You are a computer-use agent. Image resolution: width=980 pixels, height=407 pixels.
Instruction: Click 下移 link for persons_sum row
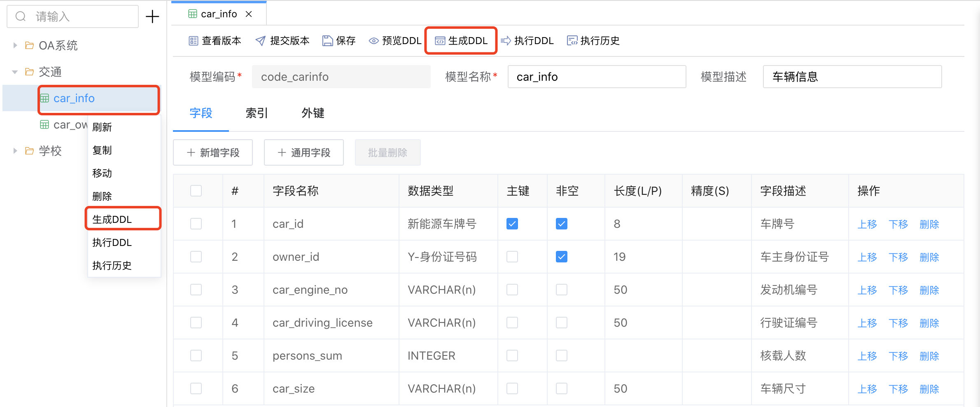tap(898, 356)
